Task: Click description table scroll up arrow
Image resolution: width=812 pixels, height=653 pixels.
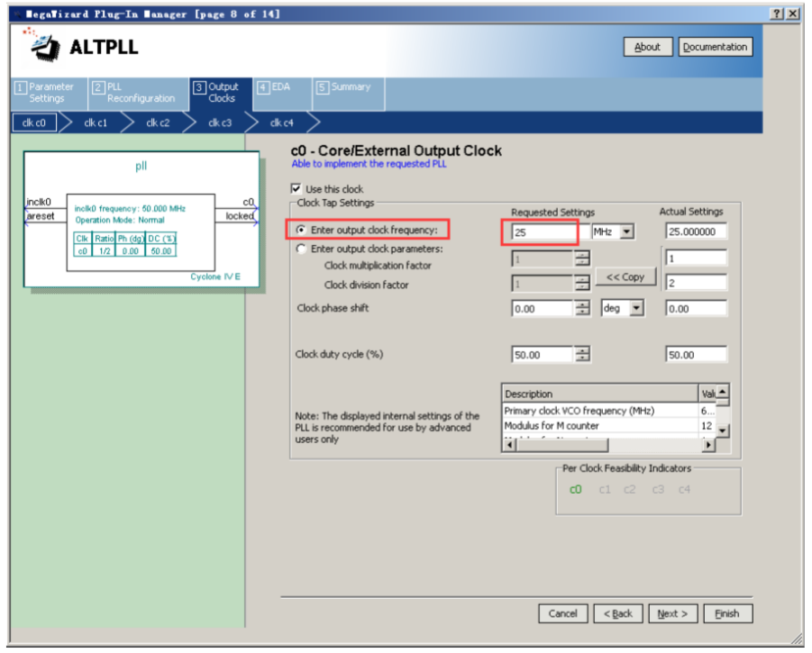Action: tap(723, 391)
